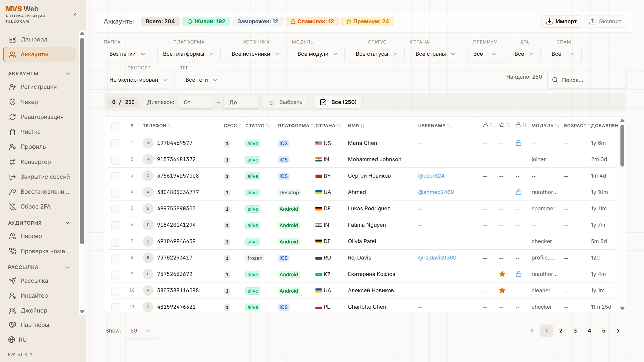Open the @ahmed2469 username link
This screenshot has width=644, height=362.
pyautogui.click(x=436, y=192)
